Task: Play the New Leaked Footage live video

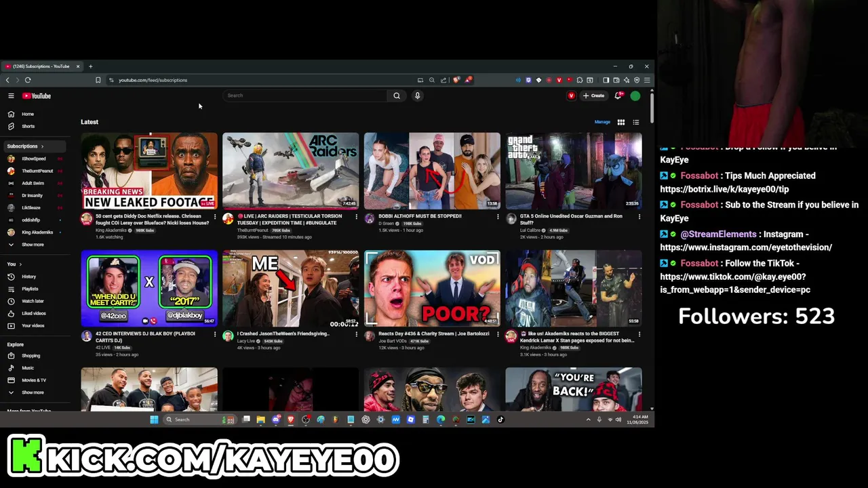Action: [149, 170]
